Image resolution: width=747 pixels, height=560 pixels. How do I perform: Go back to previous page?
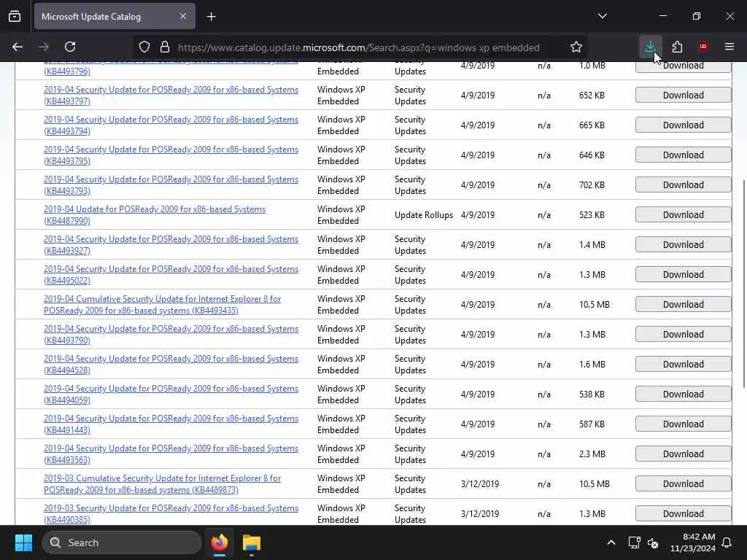[x=18, y=47]
